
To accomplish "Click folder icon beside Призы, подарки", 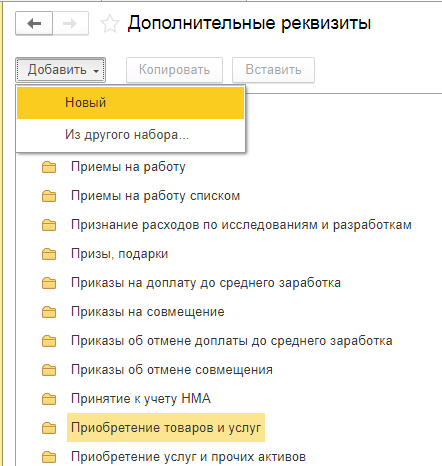I will pyautogui.click(x=49, y=254).
